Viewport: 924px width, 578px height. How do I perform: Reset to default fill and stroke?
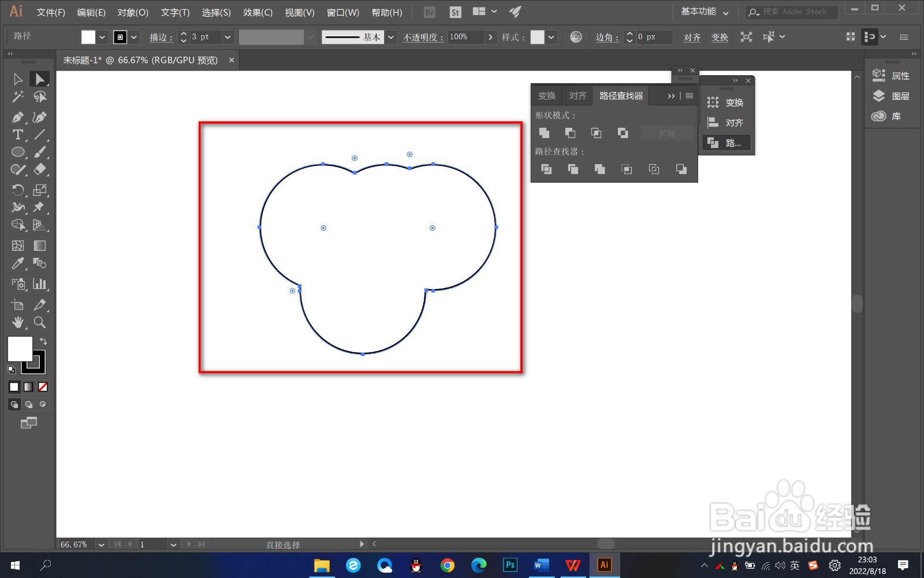(x=12, y=369)
